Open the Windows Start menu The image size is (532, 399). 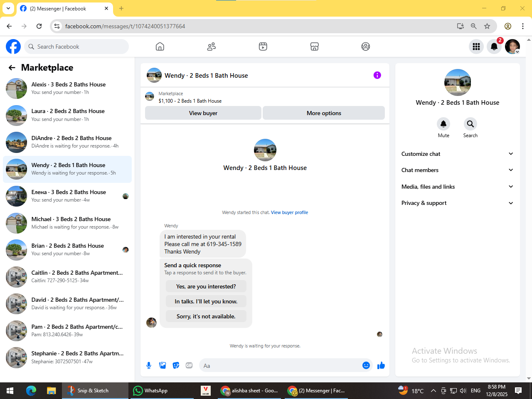pyautogui.click(x=10, y=391)
